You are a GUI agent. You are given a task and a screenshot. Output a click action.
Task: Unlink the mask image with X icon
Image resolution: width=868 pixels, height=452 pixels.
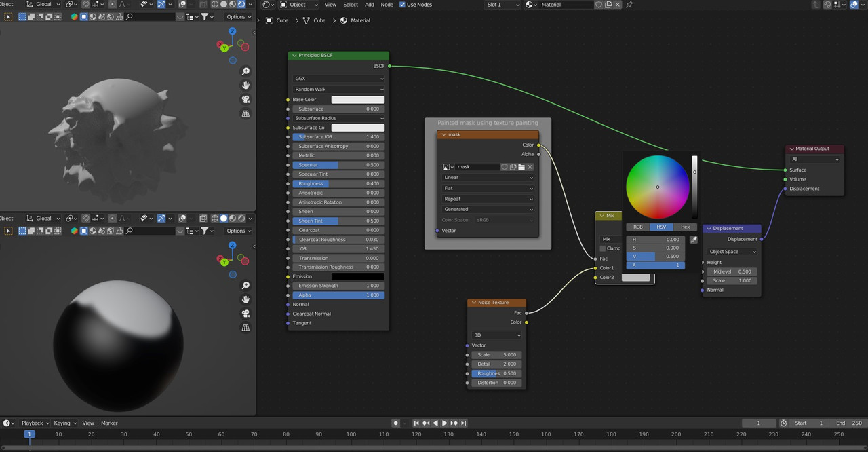pyautogui.click(x=530, y=167)
